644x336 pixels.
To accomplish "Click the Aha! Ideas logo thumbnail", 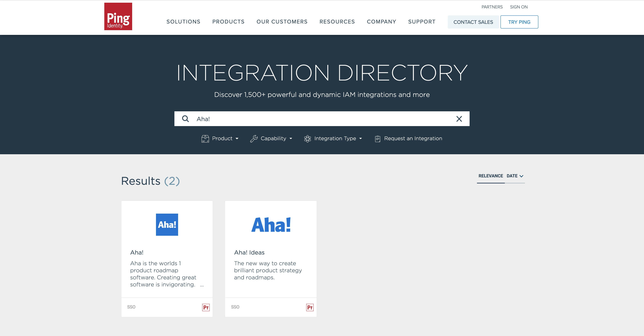I will [271, 225].
